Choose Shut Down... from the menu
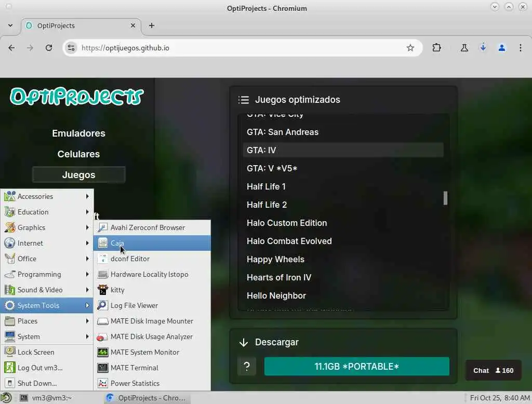The height and width of the screenshot is (404, 532). pyautogui.click(x=47, y=384)
